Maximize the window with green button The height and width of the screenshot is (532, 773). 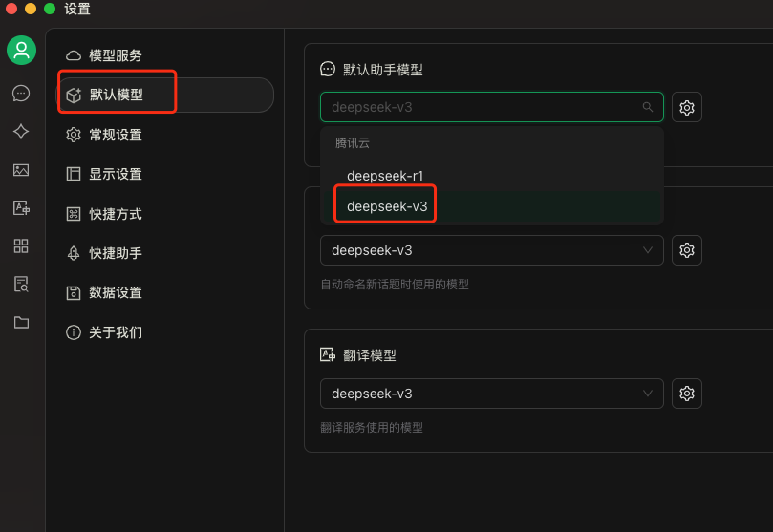[x=50, y=9]
